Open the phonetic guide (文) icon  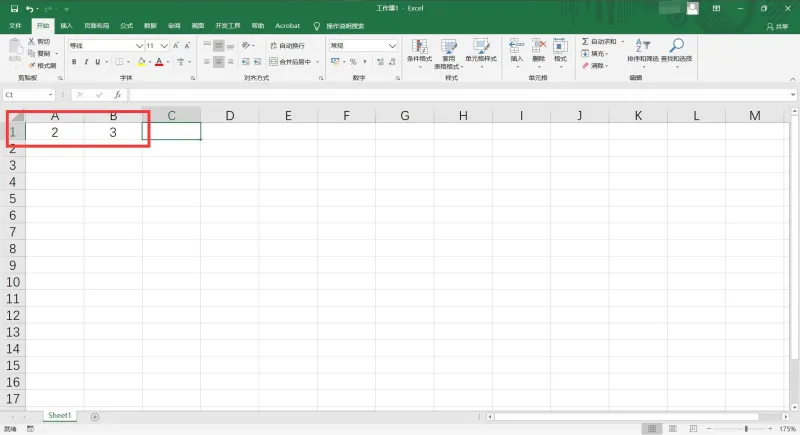point(180,62)
